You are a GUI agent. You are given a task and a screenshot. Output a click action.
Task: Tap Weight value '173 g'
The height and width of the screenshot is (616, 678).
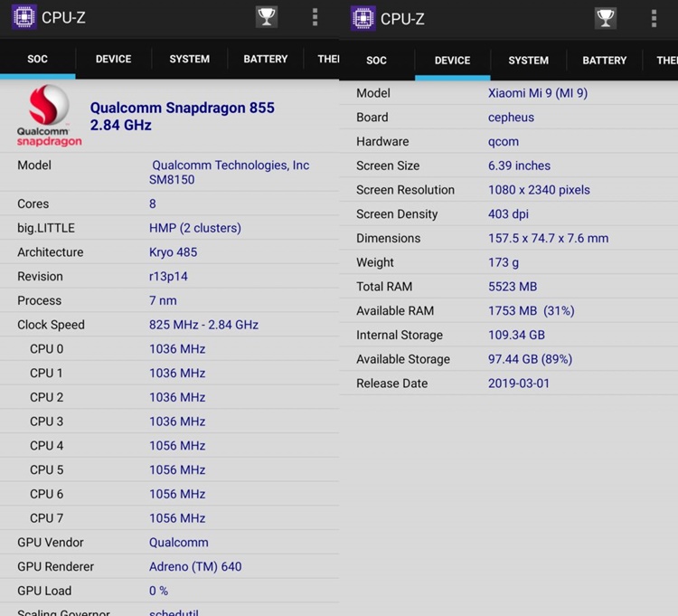point(504,262)
